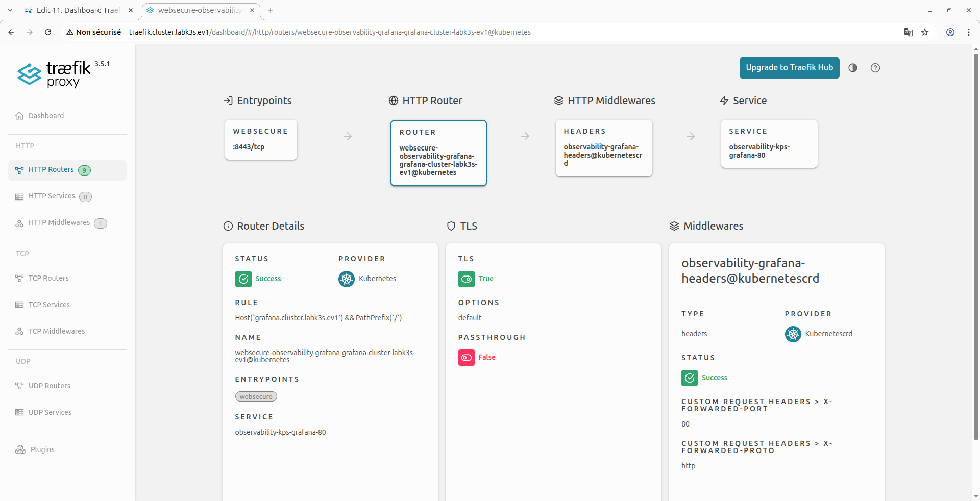
Task: Close the websecure-observability tab
Action: coord(252,10)
